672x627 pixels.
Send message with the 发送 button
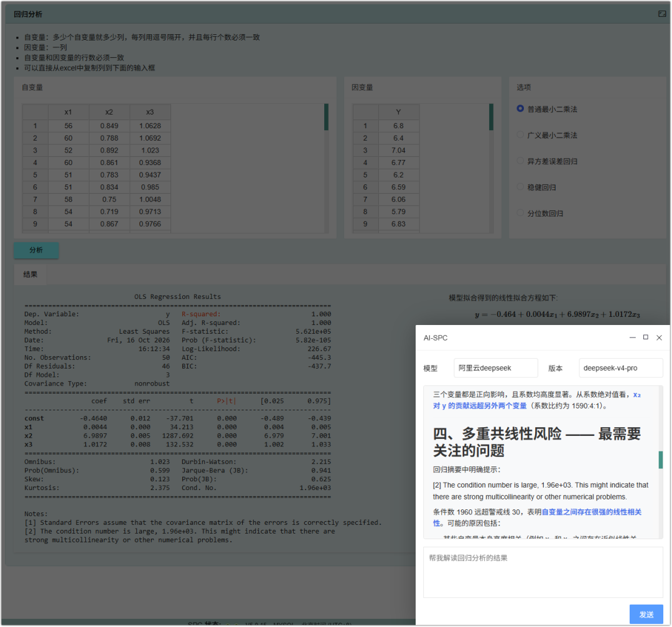(x=646, y=614)
